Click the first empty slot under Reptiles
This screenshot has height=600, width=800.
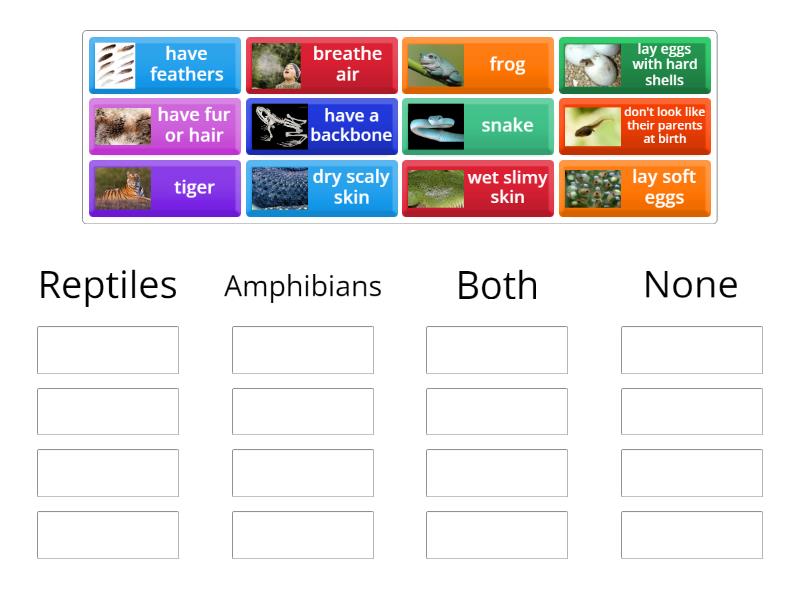[x=107, y=350]
